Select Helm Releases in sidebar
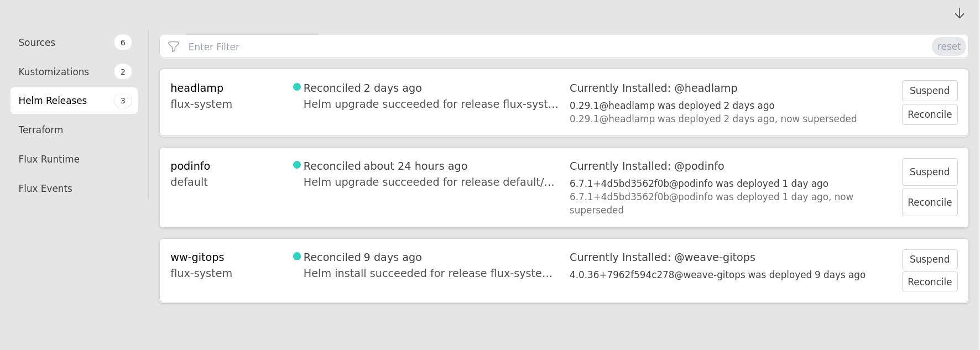The height and width of the screenshot is (350, 980). pyautogui.click(x=53, y=101)
